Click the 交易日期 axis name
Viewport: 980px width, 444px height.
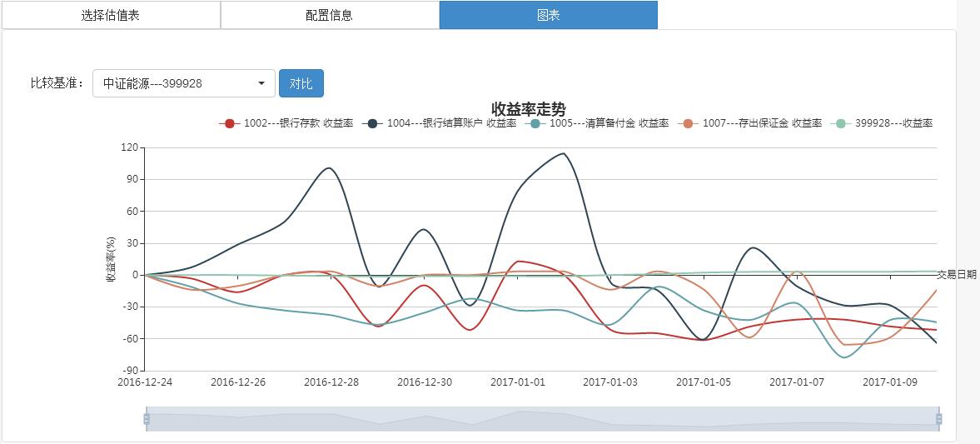tap(956, 275)
